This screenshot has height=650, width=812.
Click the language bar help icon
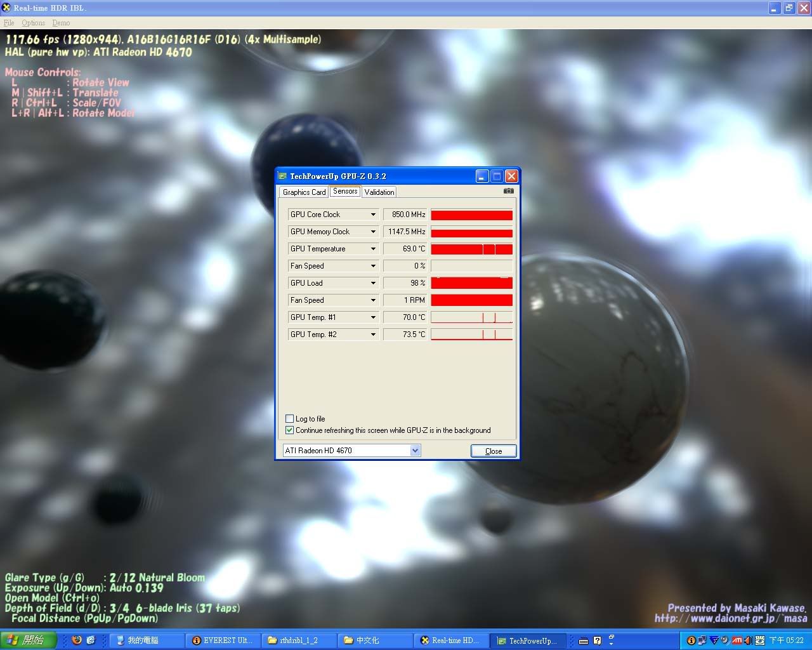(597, 640)
